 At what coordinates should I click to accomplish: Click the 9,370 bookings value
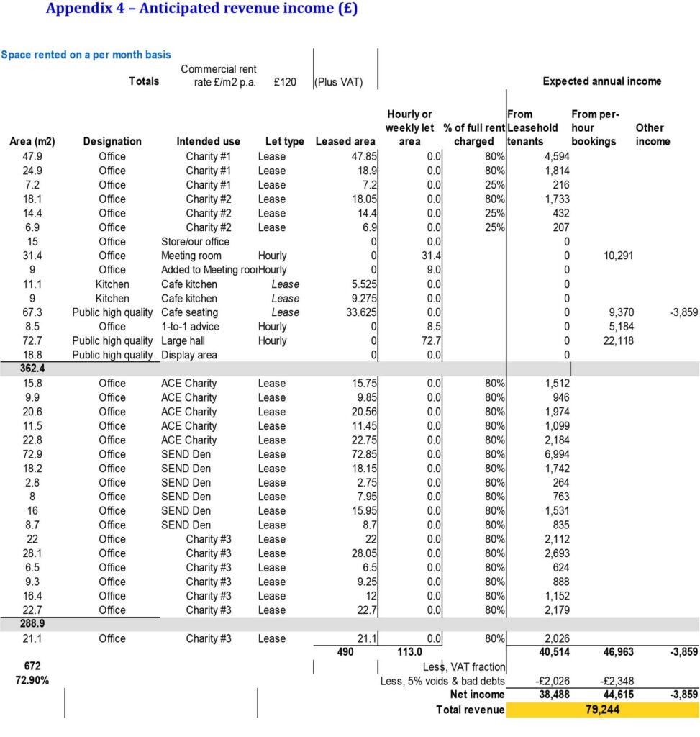click(x=621, y=312)
